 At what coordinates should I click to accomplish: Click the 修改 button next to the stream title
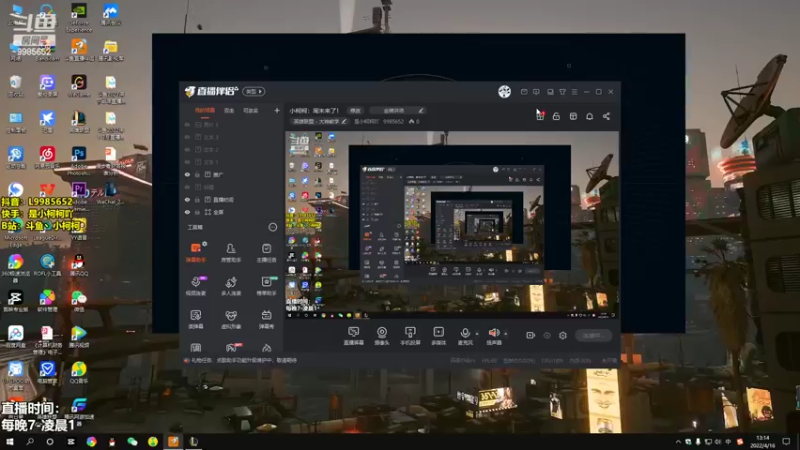[355, 111]
